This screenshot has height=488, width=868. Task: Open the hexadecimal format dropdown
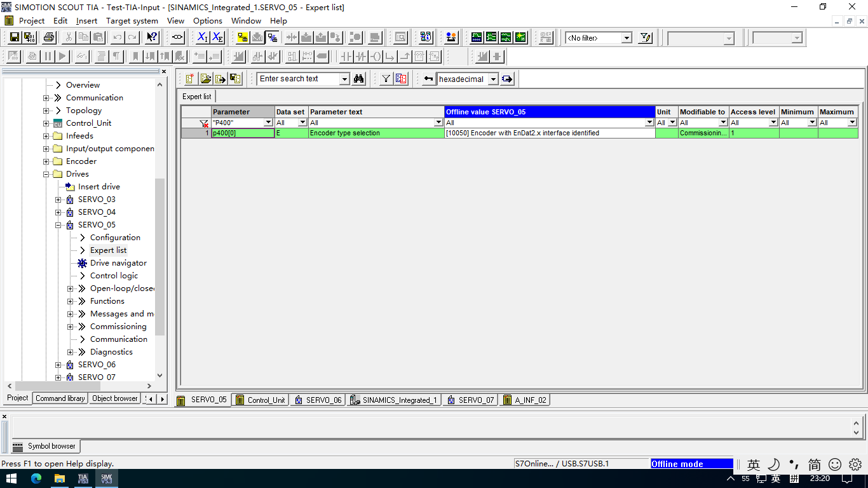(x=493, y=79)
